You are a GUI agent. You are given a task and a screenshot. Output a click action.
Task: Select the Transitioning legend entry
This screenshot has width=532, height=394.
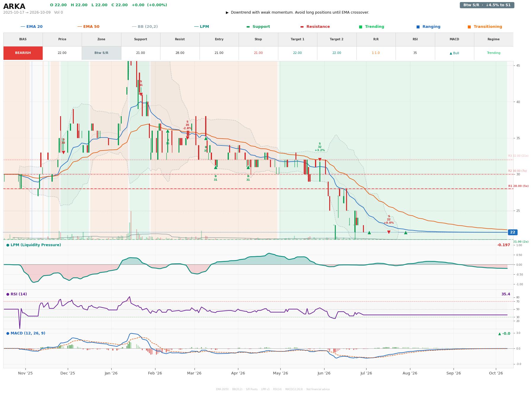tap(485, 27)
